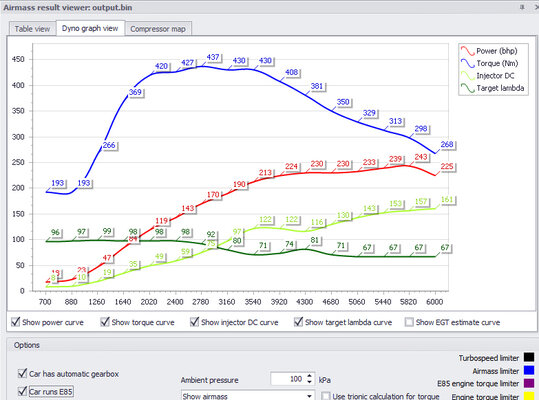Enable Show EGT estimate curve

pyautogui.click(x=409, y=322)
